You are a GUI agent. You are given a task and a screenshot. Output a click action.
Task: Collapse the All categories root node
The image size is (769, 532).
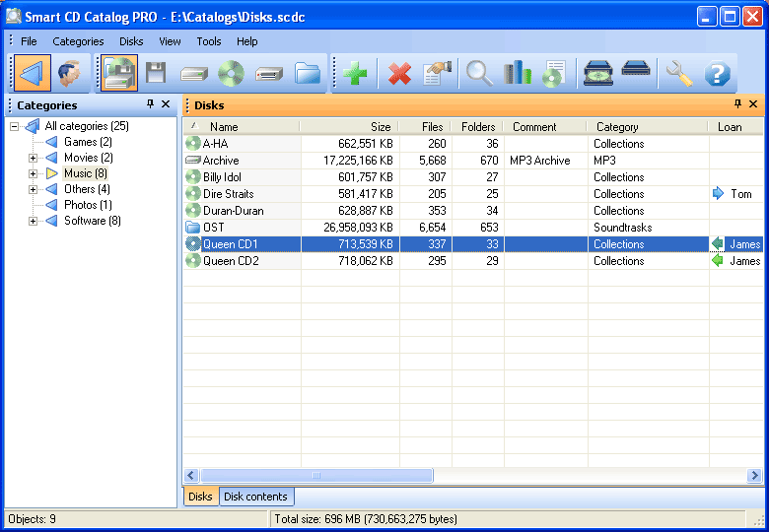[14, 126]
